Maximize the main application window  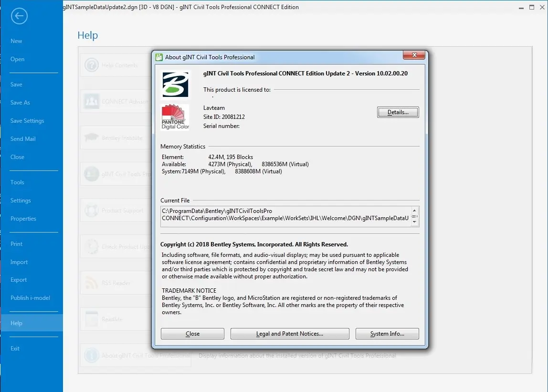pyautogui.click(x=532, y=7)
